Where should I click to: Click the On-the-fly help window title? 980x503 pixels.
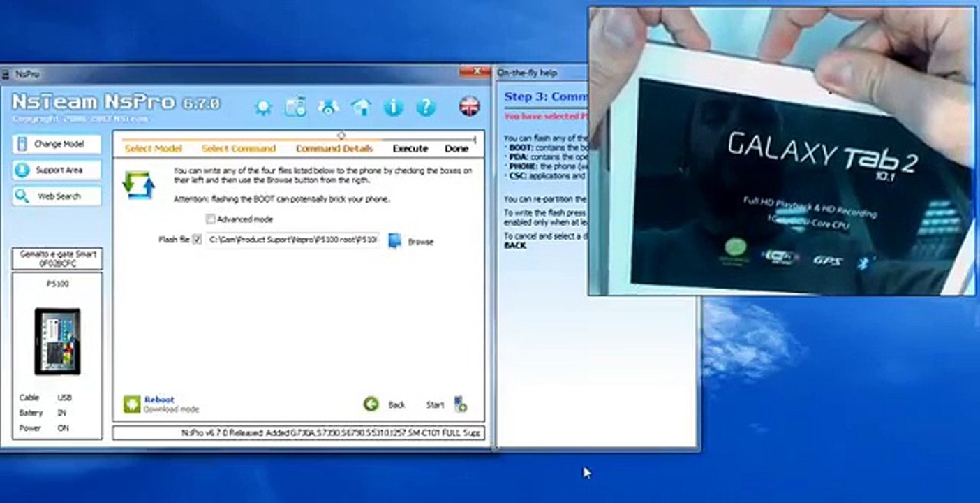point(526,73)
